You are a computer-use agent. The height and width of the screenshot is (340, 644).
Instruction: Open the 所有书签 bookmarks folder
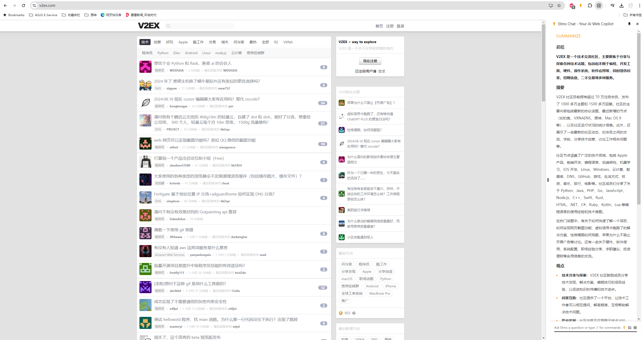click(633, 15)
